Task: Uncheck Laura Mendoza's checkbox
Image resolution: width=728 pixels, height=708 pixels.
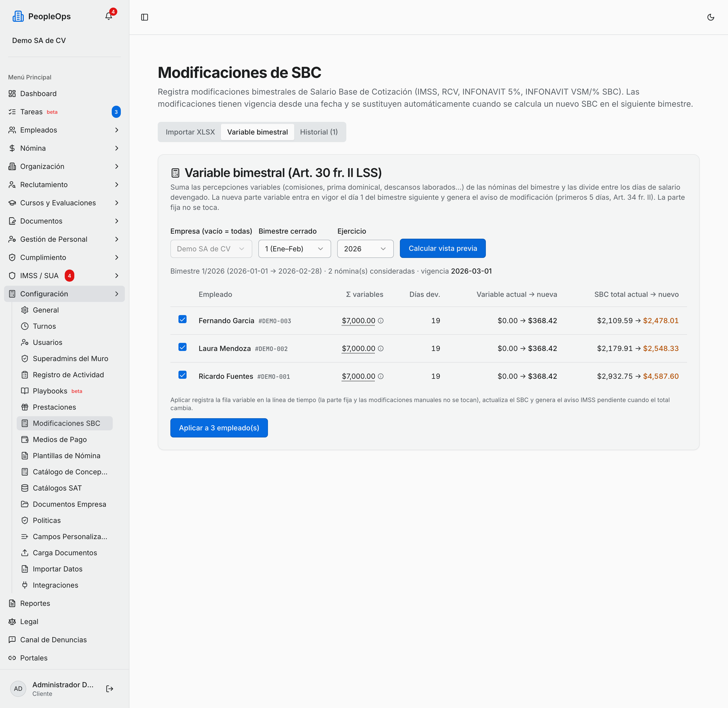Action: point(183,347)
